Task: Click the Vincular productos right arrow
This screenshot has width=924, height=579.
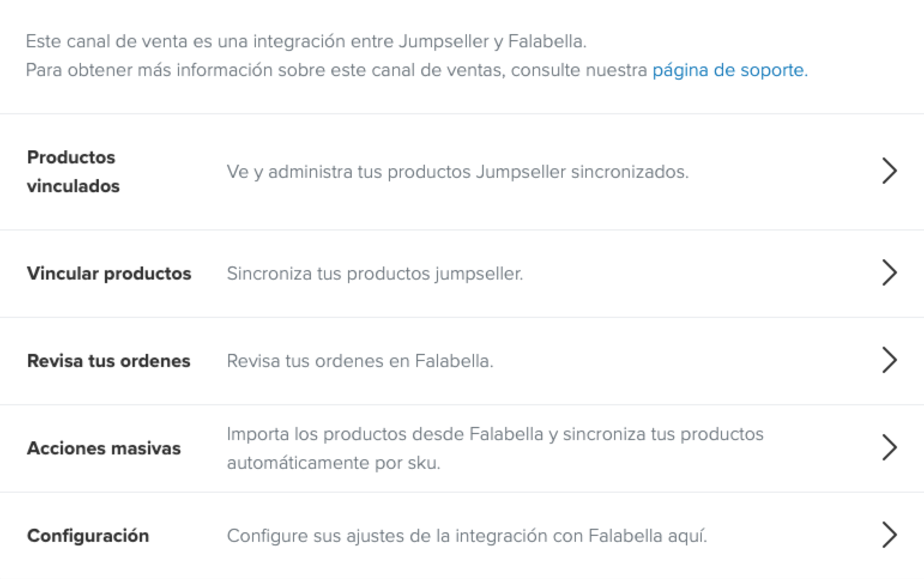Action: coord(889,273)
